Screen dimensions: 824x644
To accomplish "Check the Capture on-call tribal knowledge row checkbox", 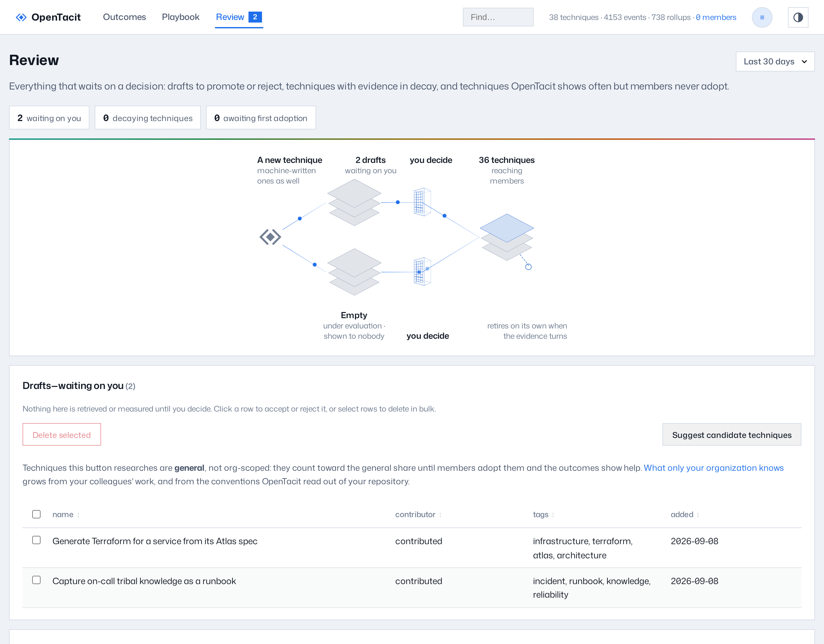I will pyautogui.click(x=36, y=580).
